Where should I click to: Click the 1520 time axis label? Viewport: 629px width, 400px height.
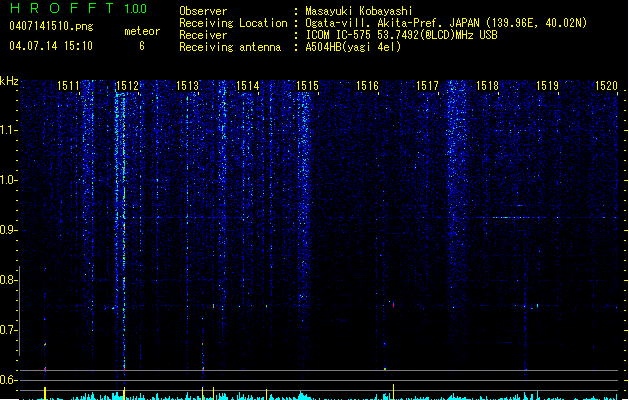point(607,86)
